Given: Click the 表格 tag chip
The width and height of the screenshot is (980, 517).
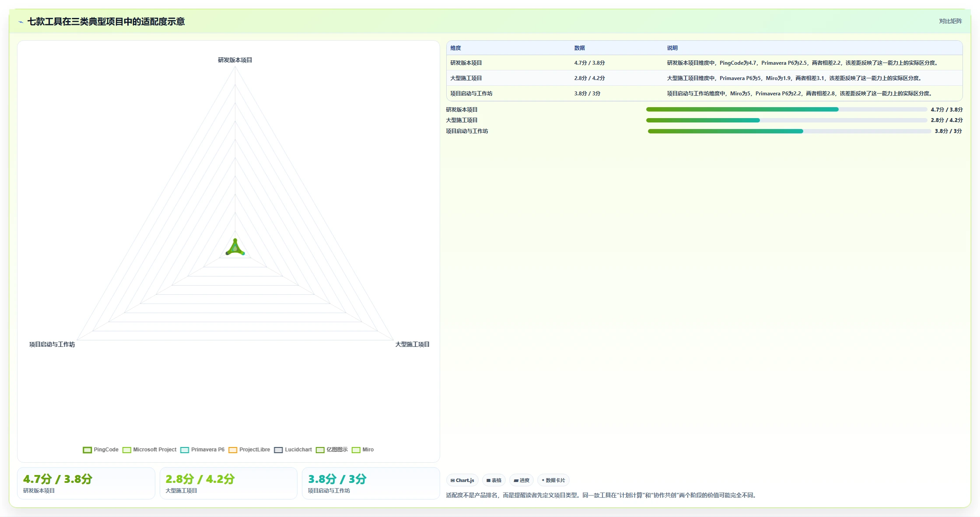Looking at the screenshot, I should coord(494,480).
